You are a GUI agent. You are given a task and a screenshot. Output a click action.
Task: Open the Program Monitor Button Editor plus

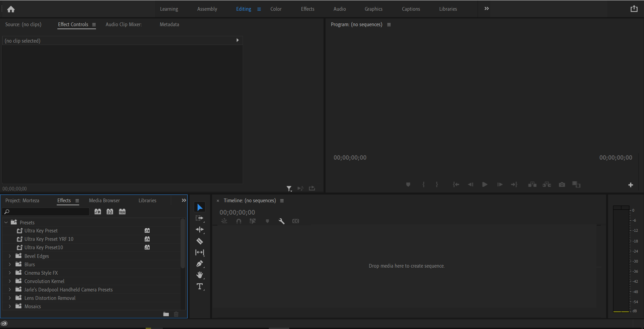(x=631, y=185)
